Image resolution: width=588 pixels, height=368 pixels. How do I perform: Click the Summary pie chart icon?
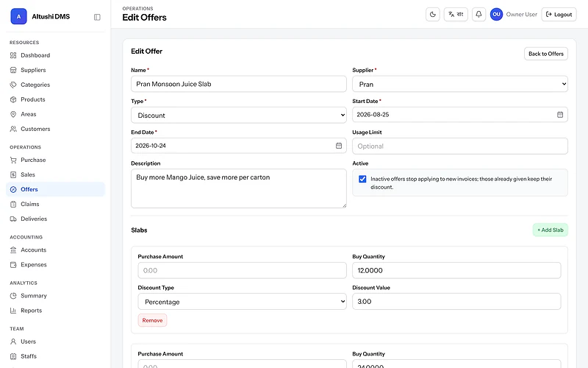point(13,296)
